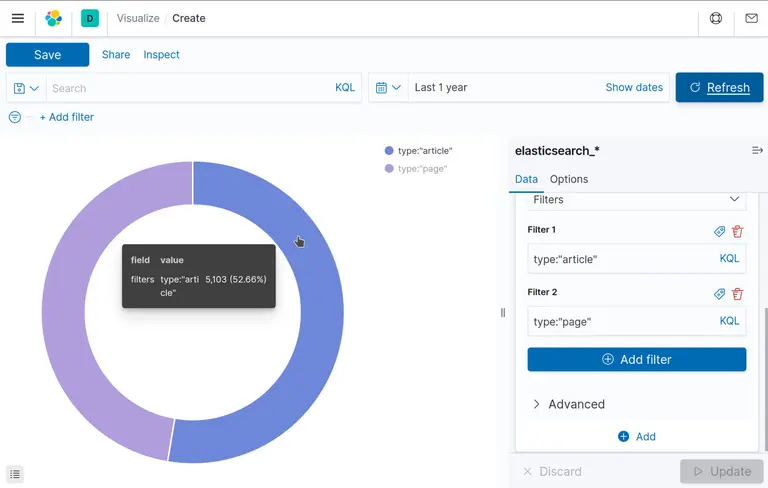Open the Filters aggregation dropdown

(636, 200)
